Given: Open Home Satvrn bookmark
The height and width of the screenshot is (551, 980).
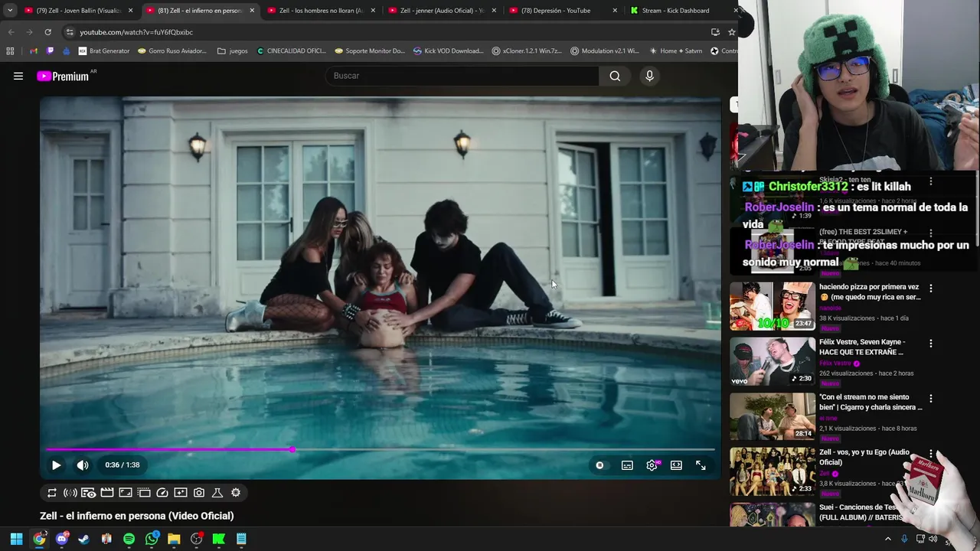Looking at the screenshot, I should pyautogui.click(x=675, y=51).
